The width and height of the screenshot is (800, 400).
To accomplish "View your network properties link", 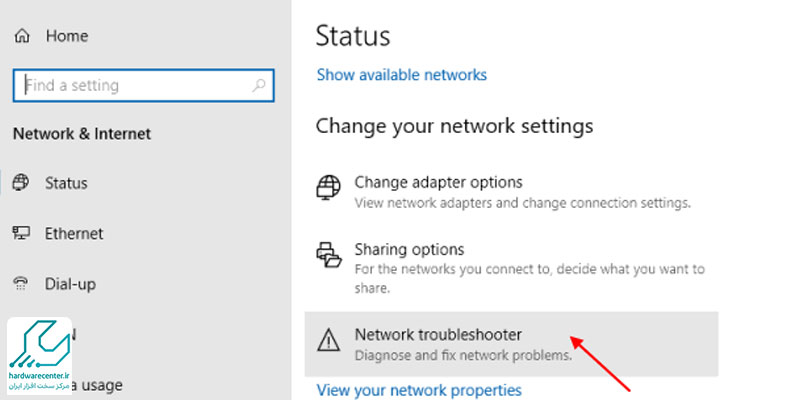I will (419, 390).
